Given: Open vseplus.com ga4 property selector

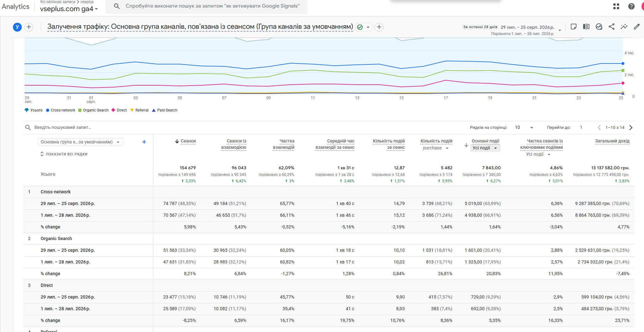Looking at the screenshot, I should [69, 9].
